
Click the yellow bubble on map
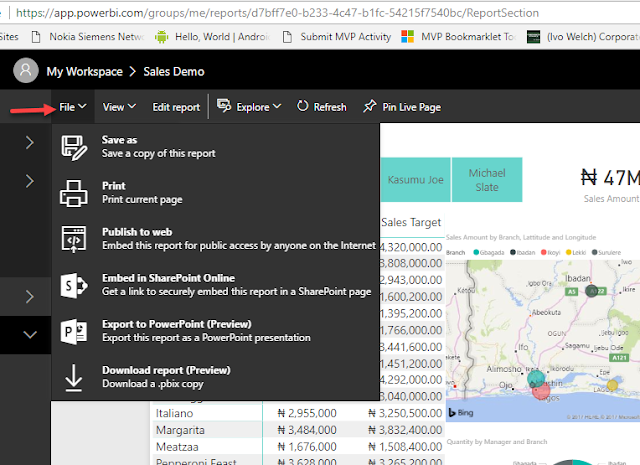[x=612, y=385]
